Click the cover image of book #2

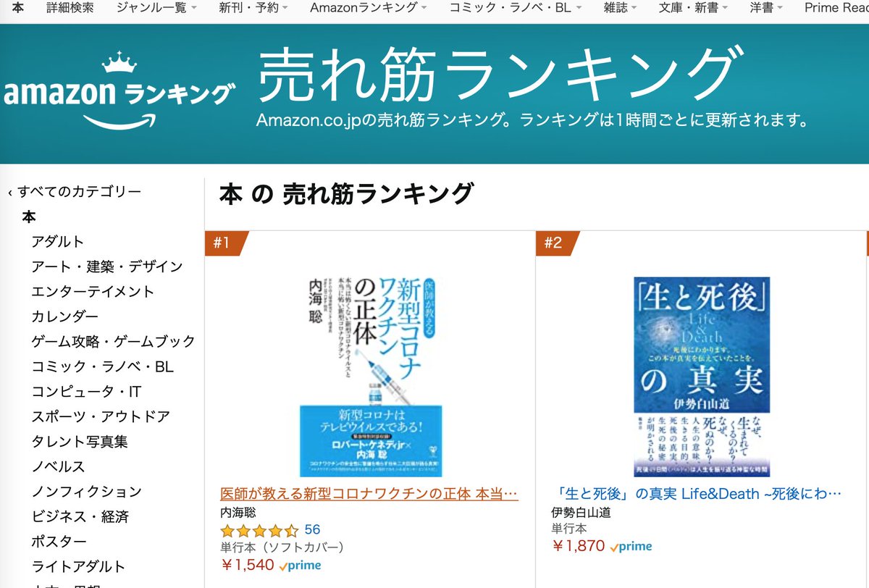coord(702,376)
